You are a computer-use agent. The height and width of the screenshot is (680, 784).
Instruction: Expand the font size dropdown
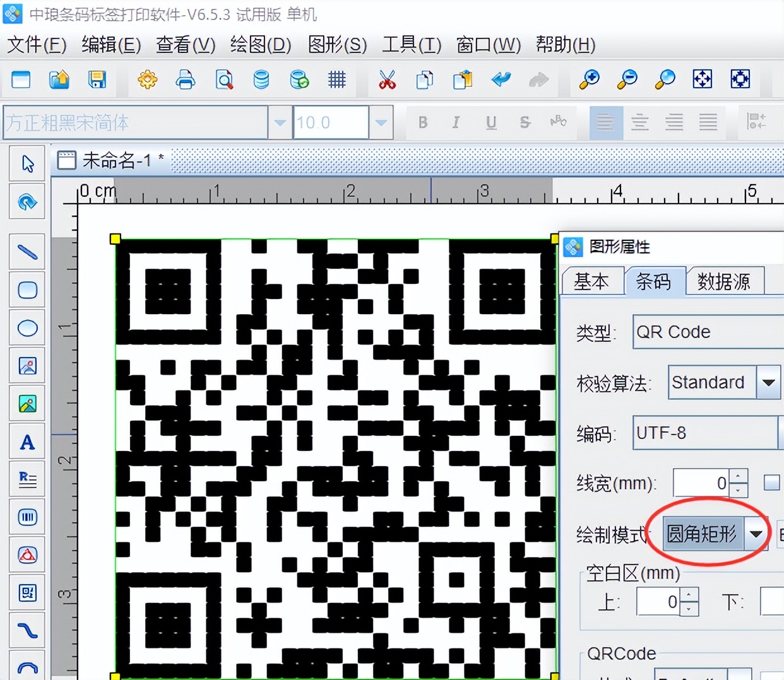[381, 122]
